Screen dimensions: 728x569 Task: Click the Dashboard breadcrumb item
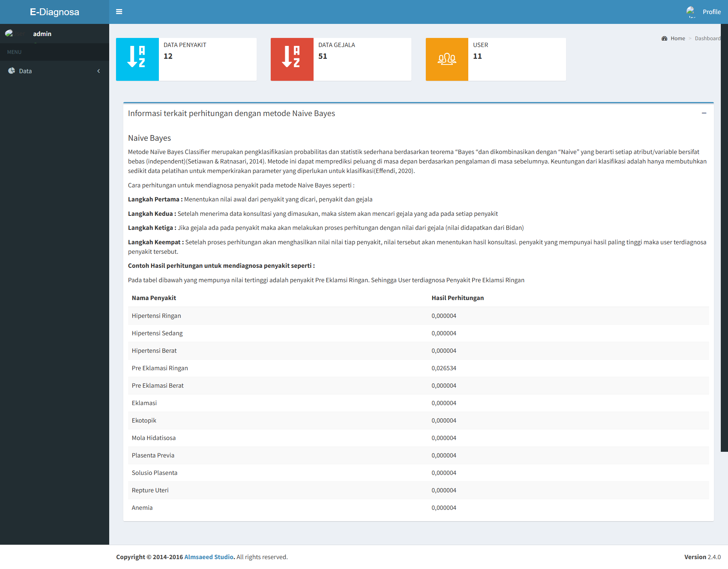pyautogui.click(x=708, y=38)
